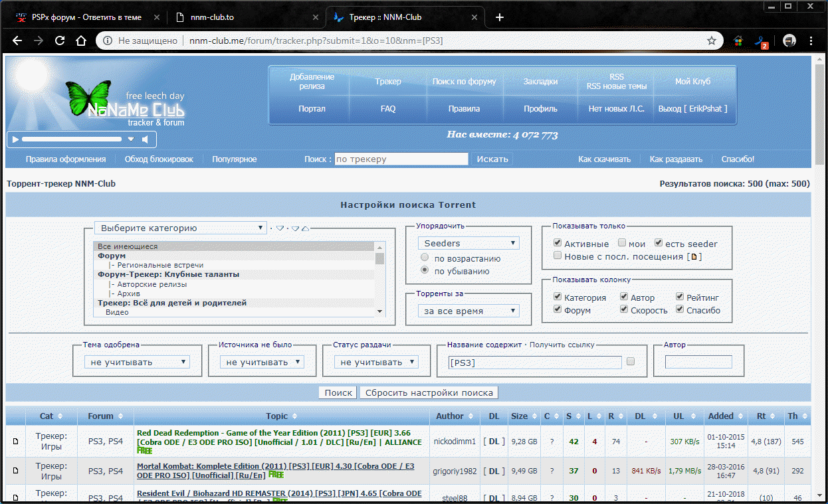Open the 'за все время' time dropdown
This screenshot has width=828, height=504.
pos(468,311)
